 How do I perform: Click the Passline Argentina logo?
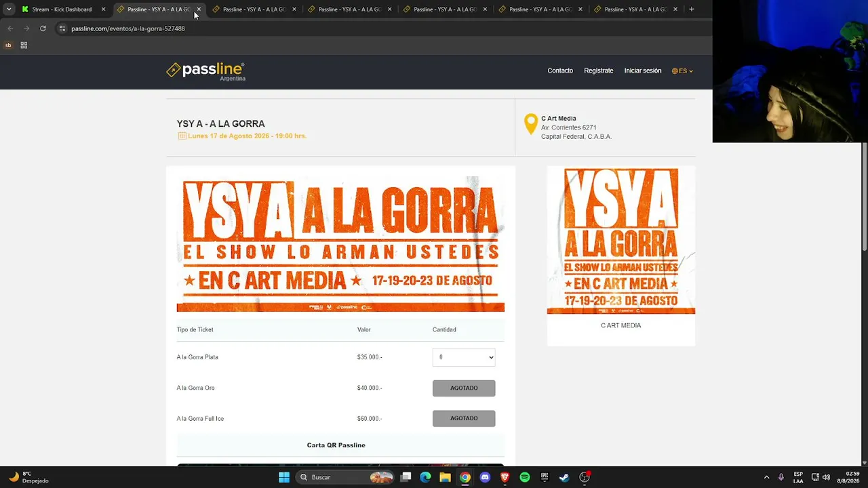pos(205,71)
